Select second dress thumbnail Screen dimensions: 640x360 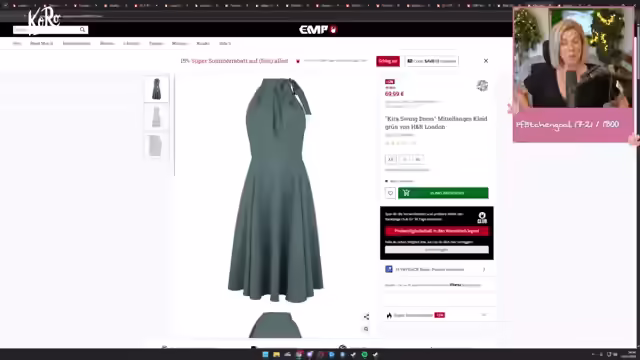pos(156,117)
